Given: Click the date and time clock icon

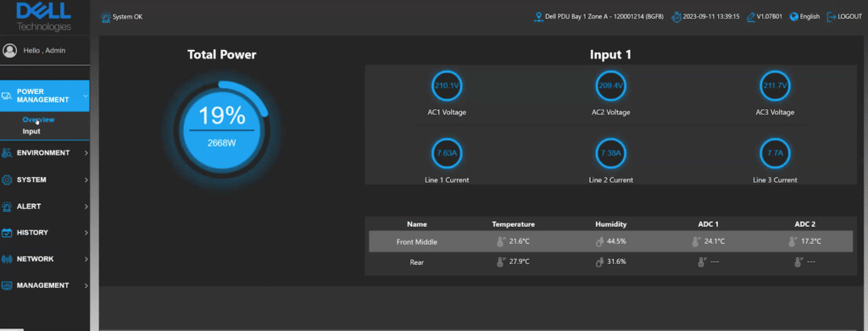Looking at the screenshot, I should point(676,17).
